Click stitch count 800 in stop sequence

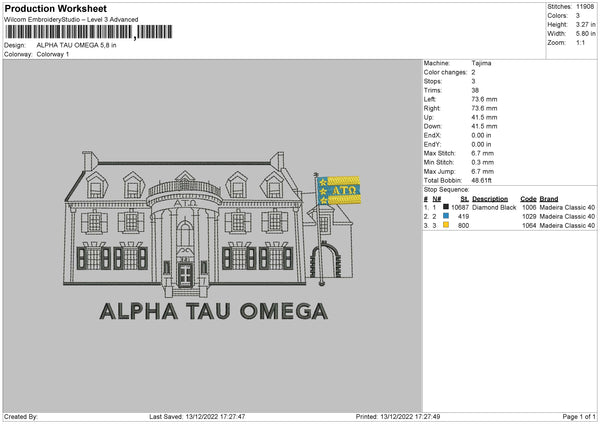click(463, 226)
